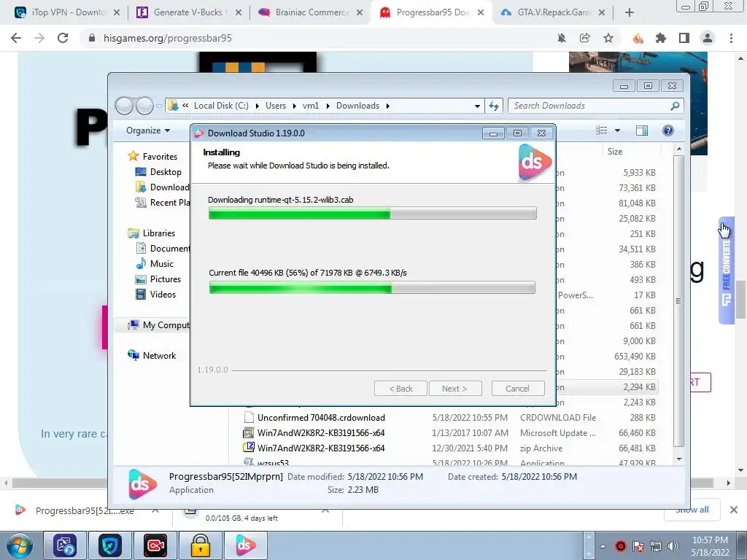Select Pictures library in the navigation pane
Image resolution: width=747 pixels, height=560 pixels.
[166, 279]
